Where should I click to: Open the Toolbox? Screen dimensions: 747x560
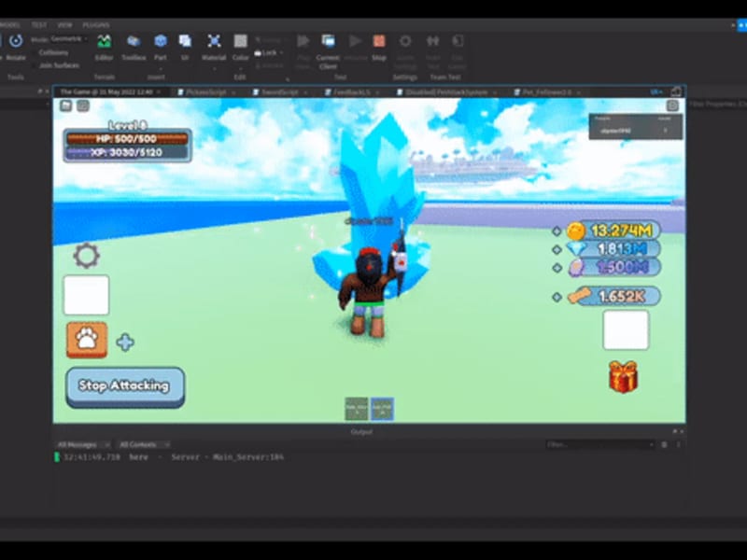[x=133, y=44]
